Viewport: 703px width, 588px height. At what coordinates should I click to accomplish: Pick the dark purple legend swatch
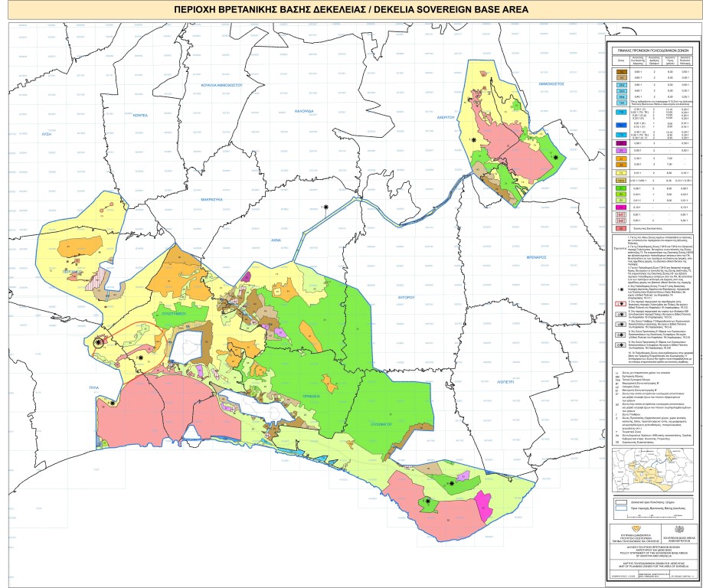click(x=623, y=143)
